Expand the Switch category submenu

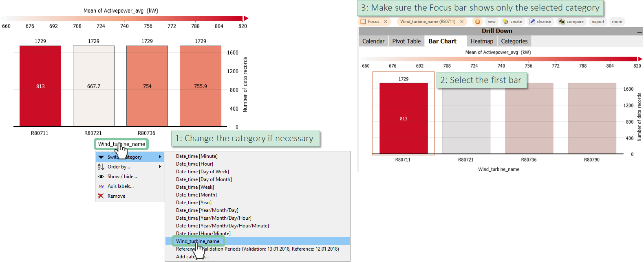pyautogui.click(x=130, y=157)
